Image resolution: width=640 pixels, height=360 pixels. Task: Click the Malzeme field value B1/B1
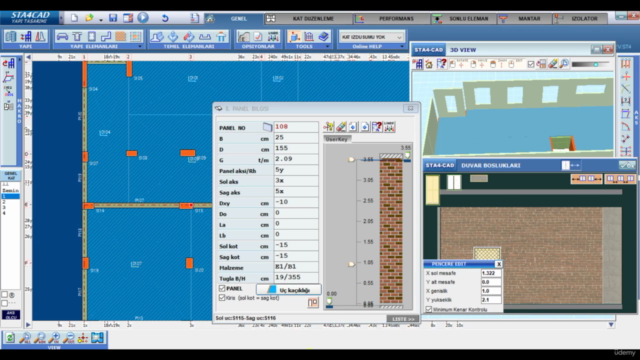pyautogui.click(x=296, y=267)
